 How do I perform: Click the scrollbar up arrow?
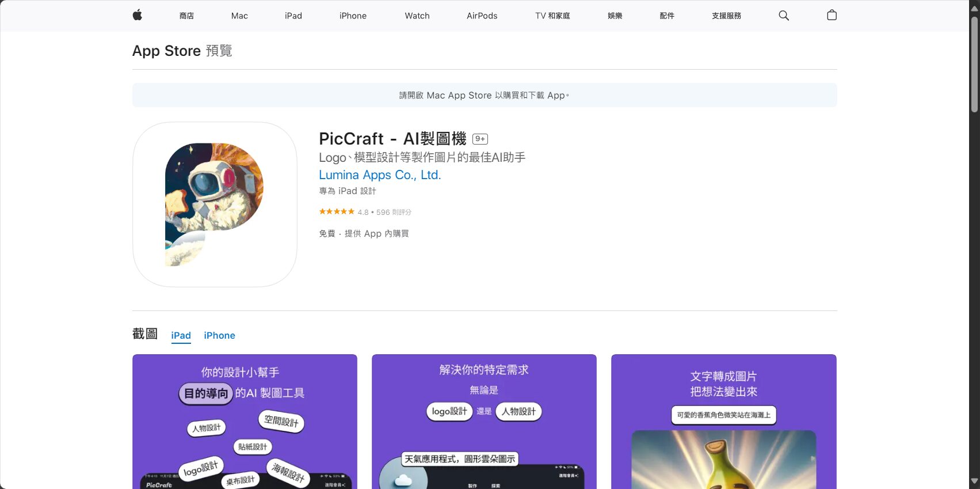974,8
